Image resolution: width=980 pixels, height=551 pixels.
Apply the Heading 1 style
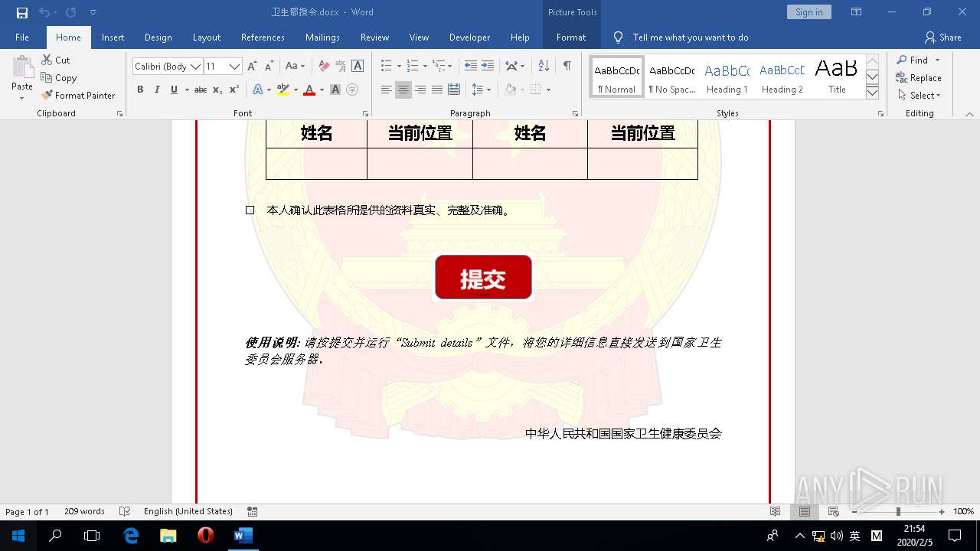click(x=727, y=77)
